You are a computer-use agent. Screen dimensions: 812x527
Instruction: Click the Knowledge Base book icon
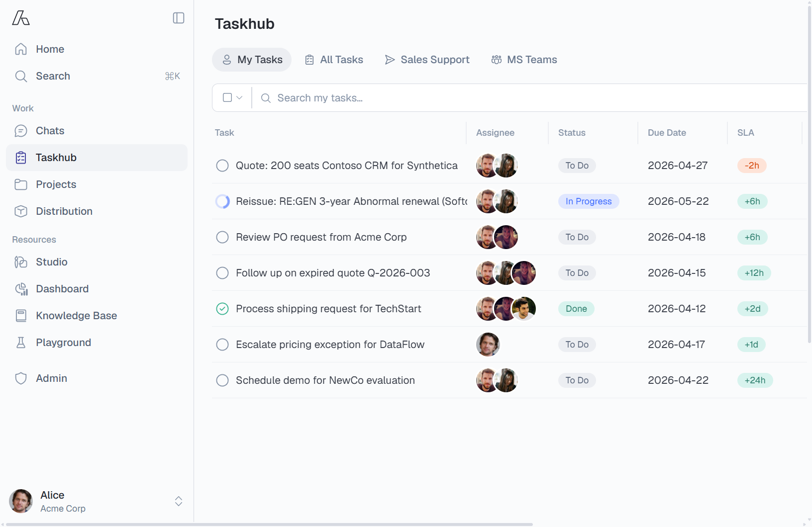pyautogui.click(x=21, y=316)
